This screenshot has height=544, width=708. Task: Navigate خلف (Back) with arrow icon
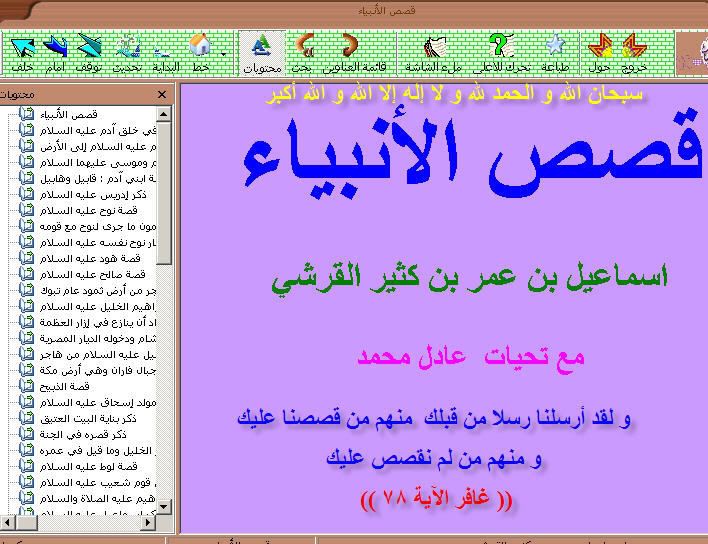[21, 50]
